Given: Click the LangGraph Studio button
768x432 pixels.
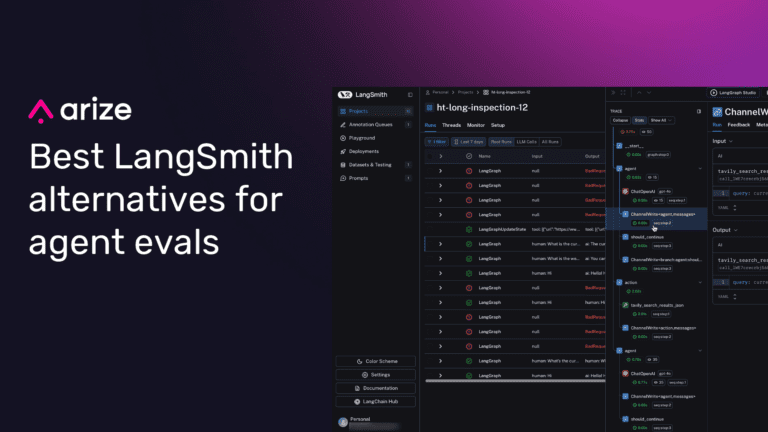Looking at the screenshot, I should tap(733, 93).
